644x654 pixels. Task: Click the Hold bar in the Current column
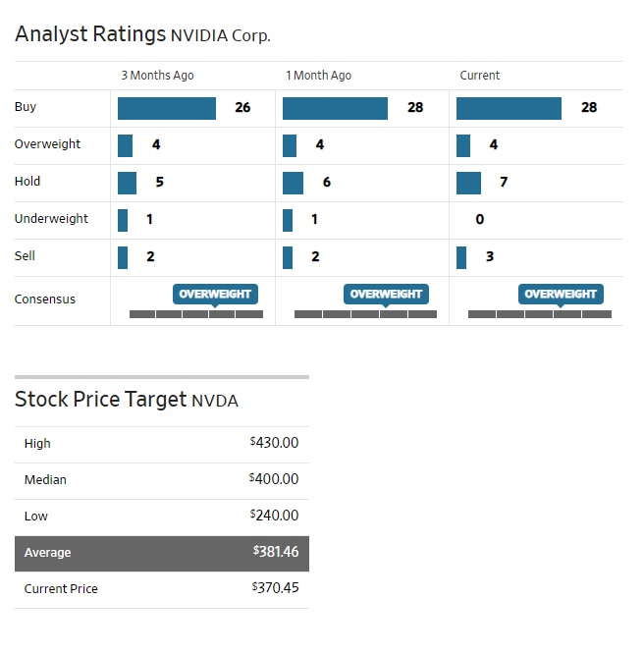click(x=468, y=183)
